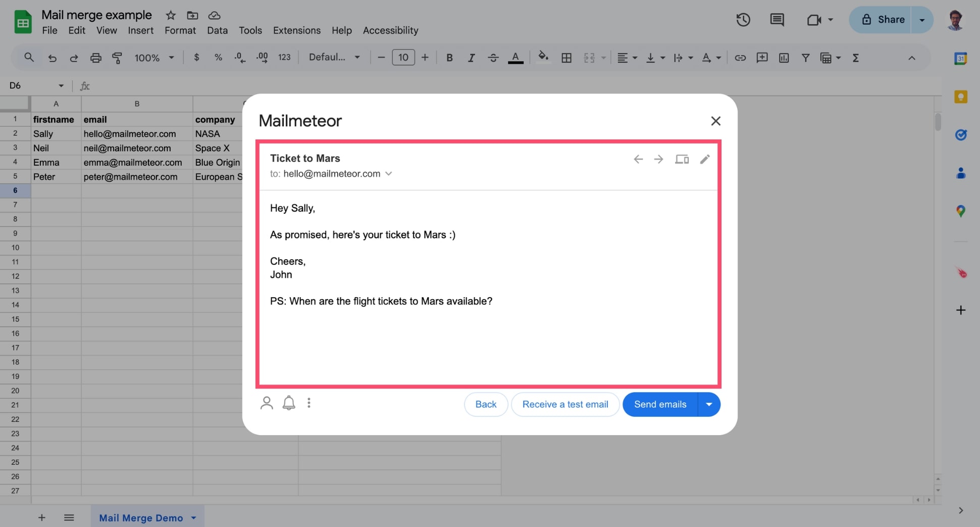Viewport: 980px width, 527px height.
Task: Create a filter
Action: pyautogui.click(x=805, y=58)
